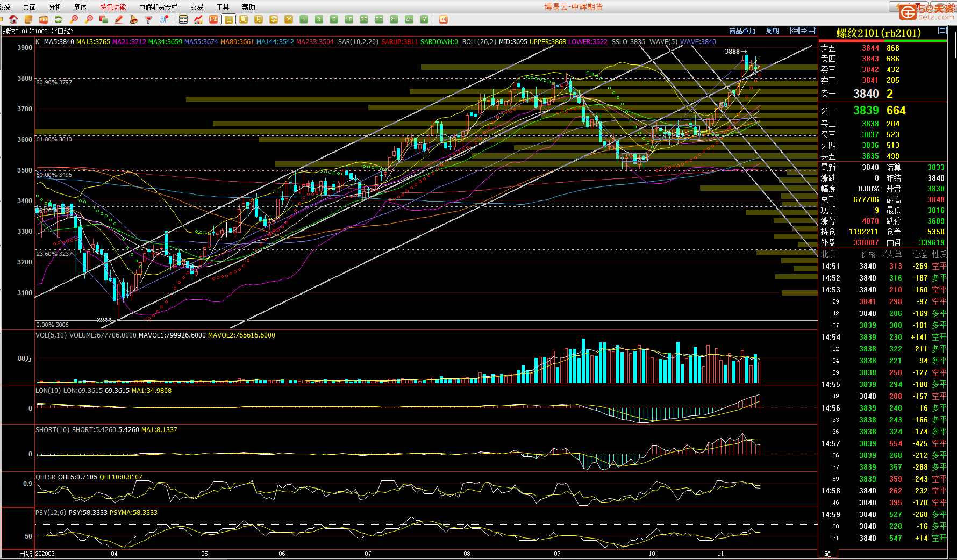Toggle the side panel layout icon
Screen dimensions: 957x560
tap(813, 31)
